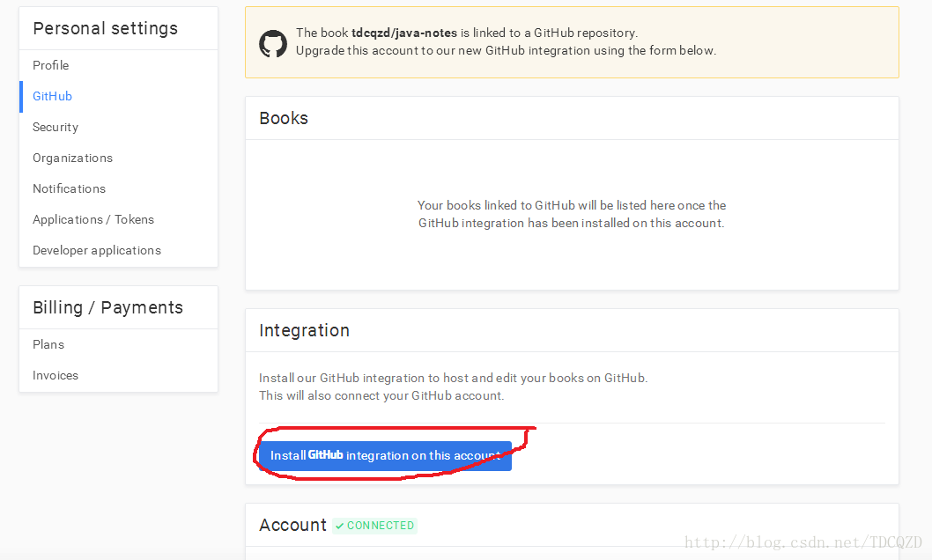Click the GitHub octocat icon in banner
Screen dimensions: 932x560
click(x=273, y=43)
